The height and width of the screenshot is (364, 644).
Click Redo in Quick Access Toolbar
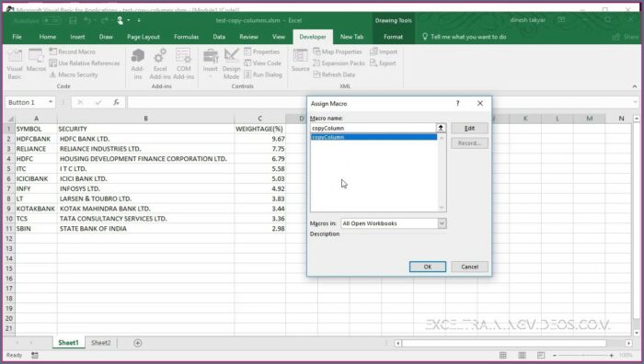(104, 20)
